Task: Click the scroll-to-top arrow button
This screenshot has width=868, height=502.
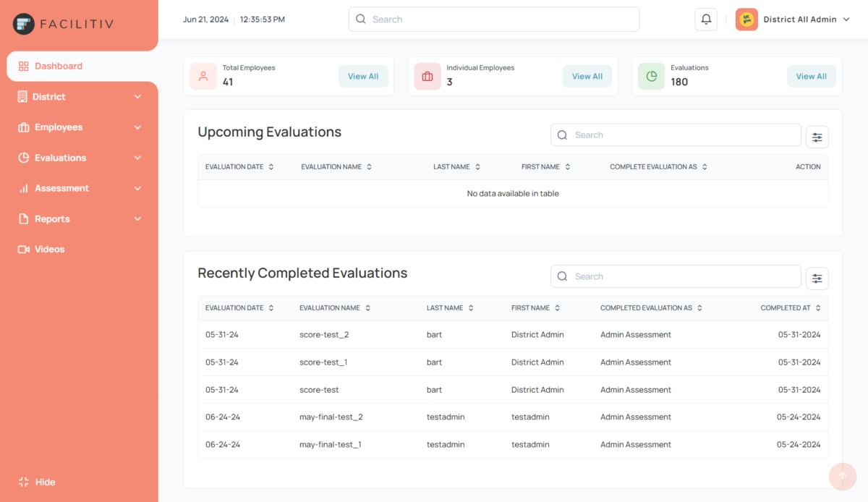Action: (842, 476)
